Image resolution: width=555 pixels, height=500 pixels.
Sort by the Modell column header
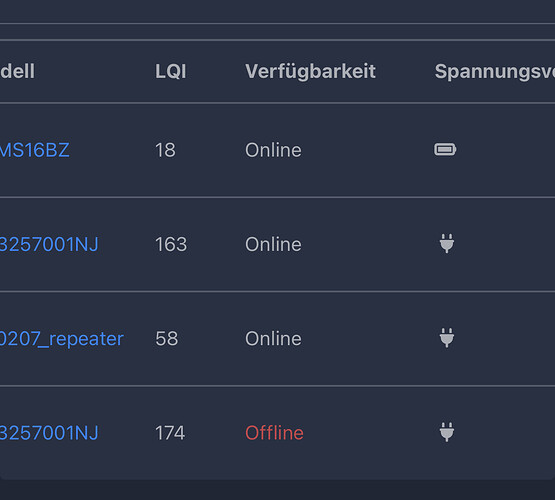coord(17,71)
